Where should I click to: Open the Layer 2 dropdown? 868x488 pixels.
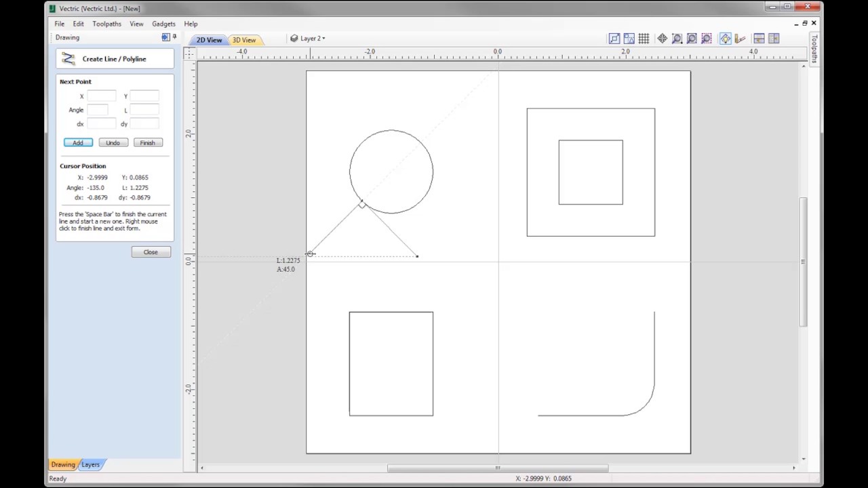(x=312, y=39)
